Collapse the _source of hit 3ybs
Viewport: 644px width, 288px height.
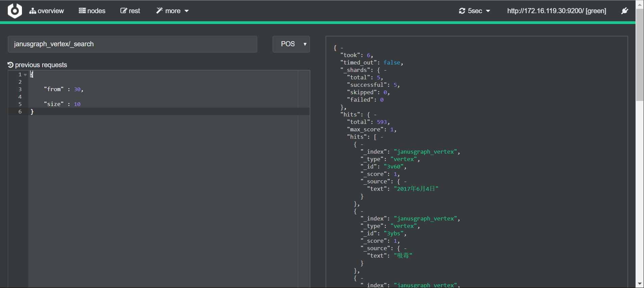click(x=405, y=248)
